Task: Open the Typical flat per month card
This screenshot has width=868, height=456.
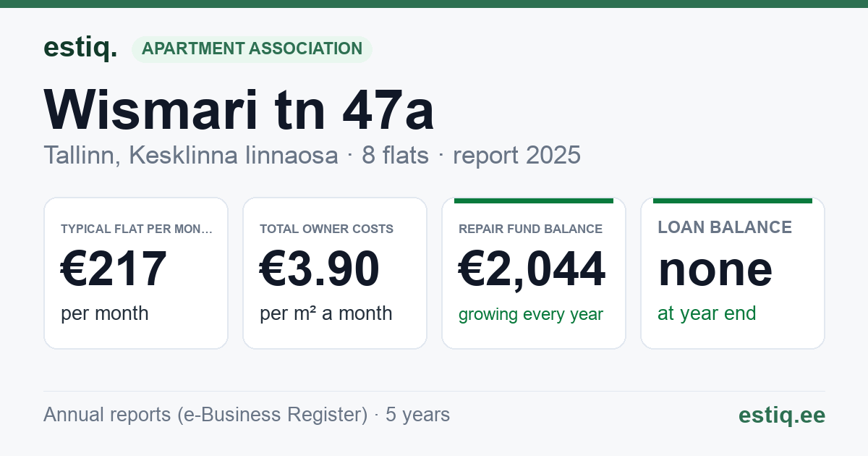Action: pyautogui.click(x=136, y=273)
